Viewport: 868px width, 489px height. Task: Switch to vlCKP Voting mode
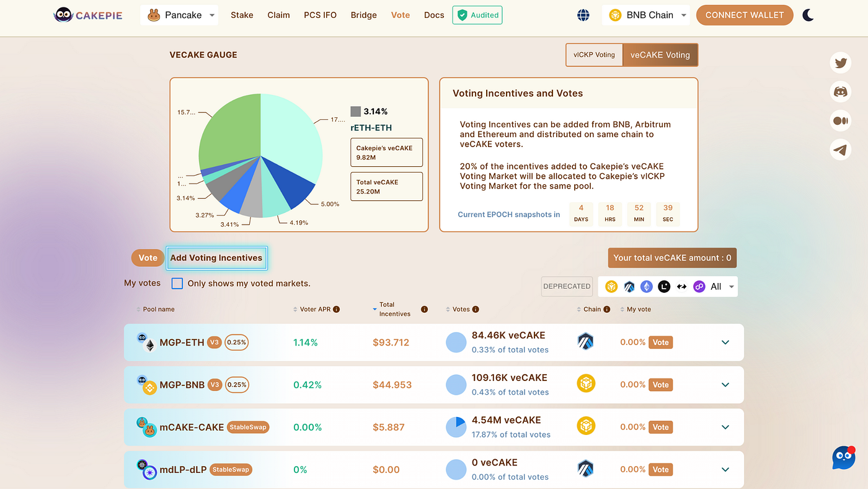pyautogui.click(x=594, y=55)
